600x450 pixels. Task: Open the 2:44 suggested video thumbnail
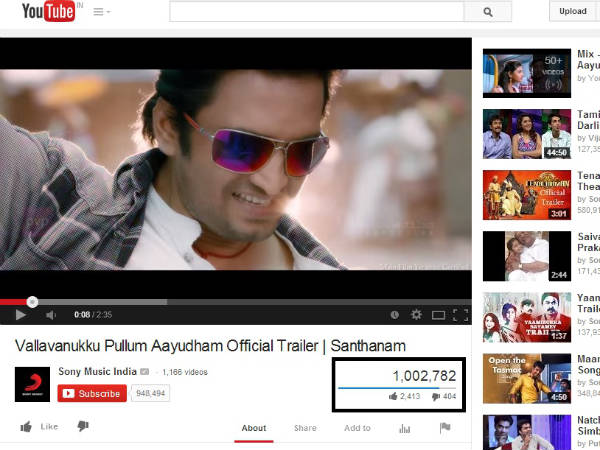527,256
